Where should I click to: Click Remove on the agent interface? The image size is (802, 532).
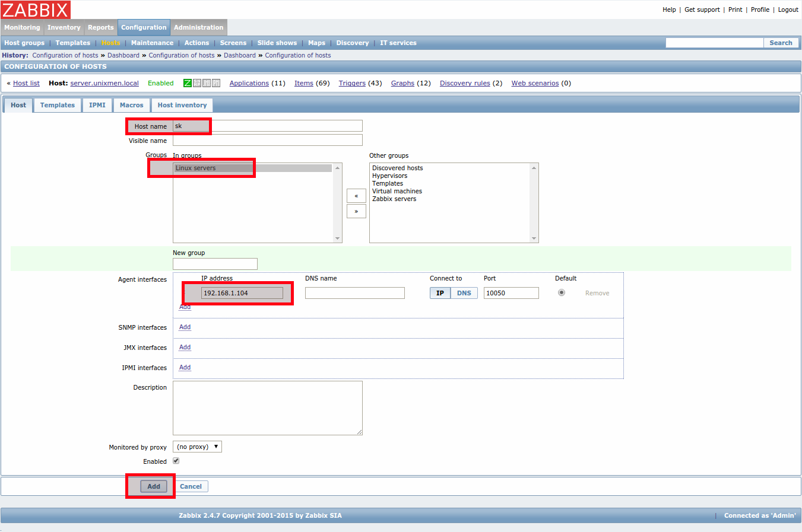point(597,293)
